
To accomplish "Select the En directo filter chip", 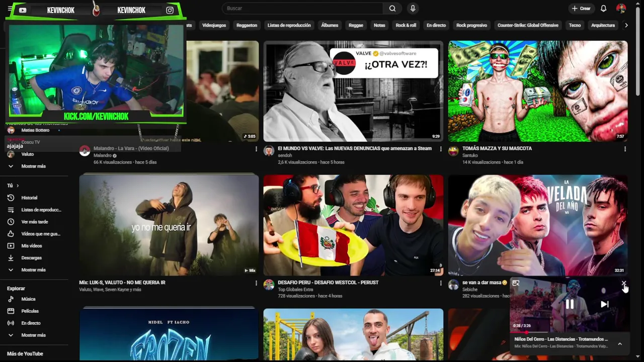I will click(436, 25).
